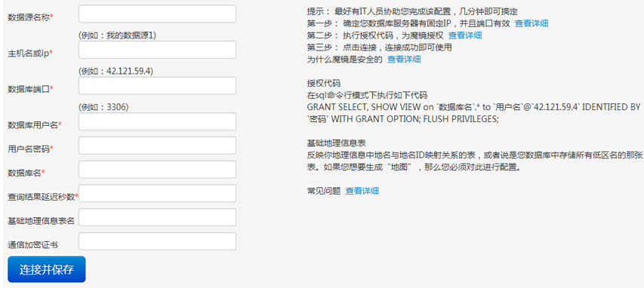The image size is (644, 288).
Task: Focus the 用户名密码 input field
Action: [157, 146]
